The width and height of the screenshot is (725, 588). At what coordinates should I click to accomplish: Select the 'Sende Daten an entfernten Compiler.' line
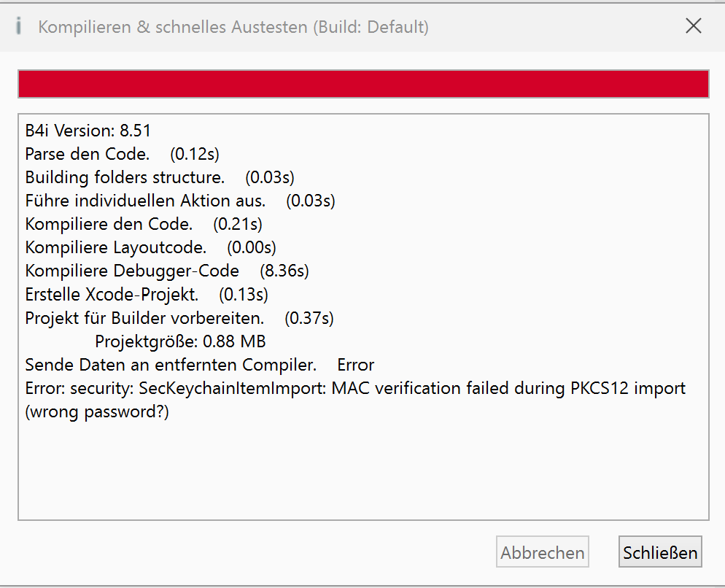tap(171, 364)
